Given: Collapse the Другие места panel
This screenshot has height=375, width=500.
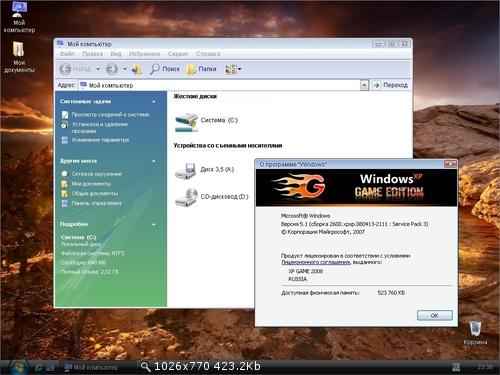Looking at the screenshot, I should pyautogui.click(x=154, y=161).
